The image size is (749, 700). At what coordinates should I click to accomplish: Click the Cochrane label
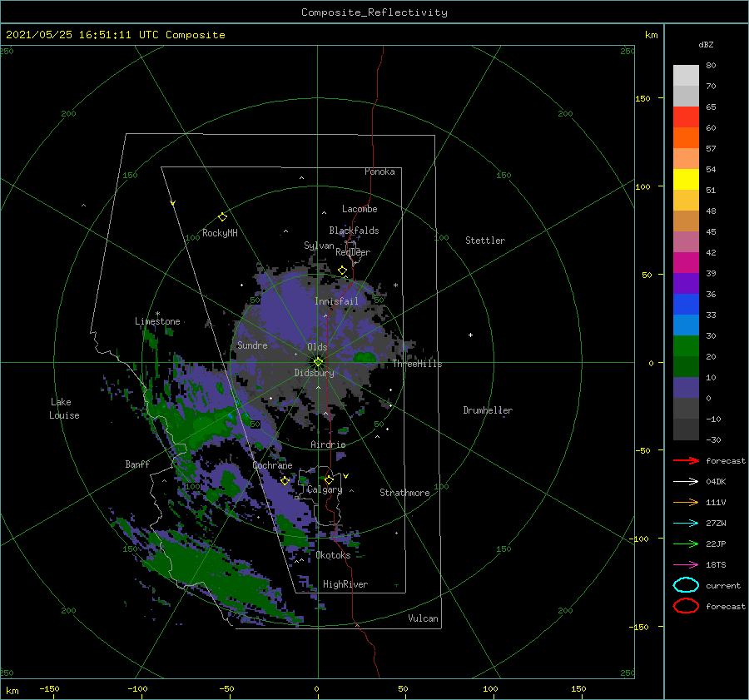point(272,465)
